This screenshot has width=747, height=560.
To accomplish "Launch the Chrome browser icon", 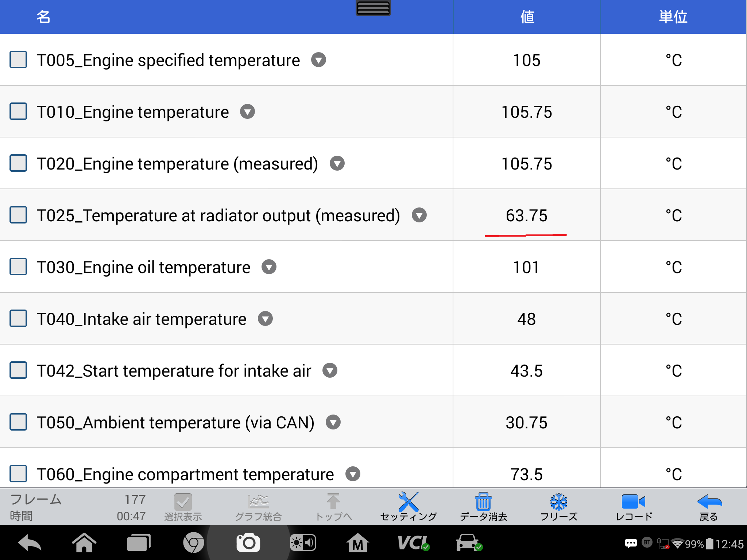I will point(193,543).
